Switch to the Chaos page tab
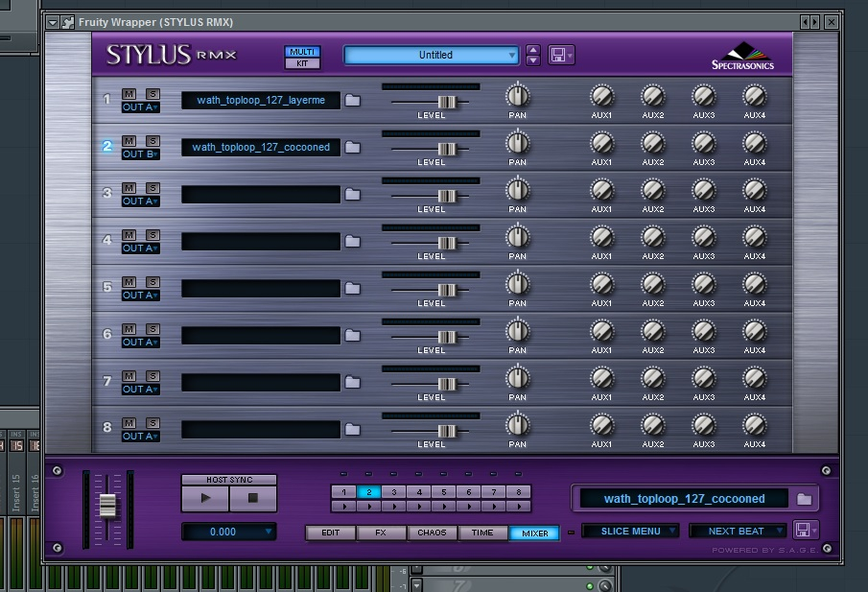Image resolution: width=868 pixels, height=592 pixels. click(432, 533)
